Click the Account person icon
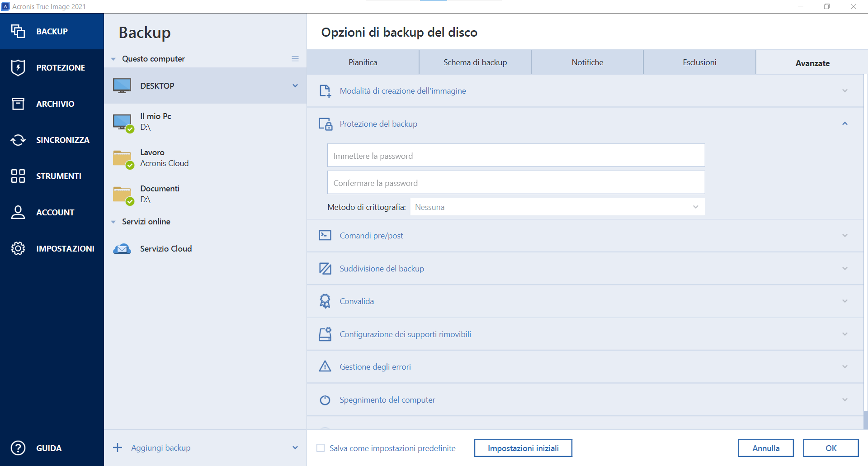Screen dimensions: 868x466 click(18, 212)
